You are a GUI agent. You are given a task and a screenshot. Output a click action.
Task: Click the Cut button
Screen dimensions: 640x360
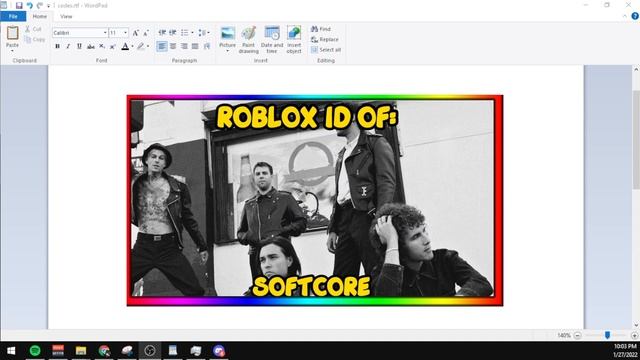33,29
